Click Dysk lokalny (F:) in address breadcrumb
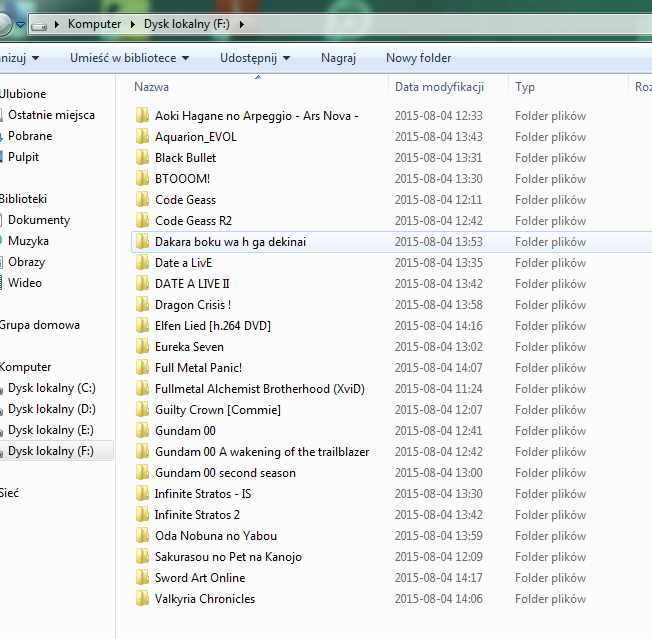Viewport: 652px width, 639px height. pos(187,24)
